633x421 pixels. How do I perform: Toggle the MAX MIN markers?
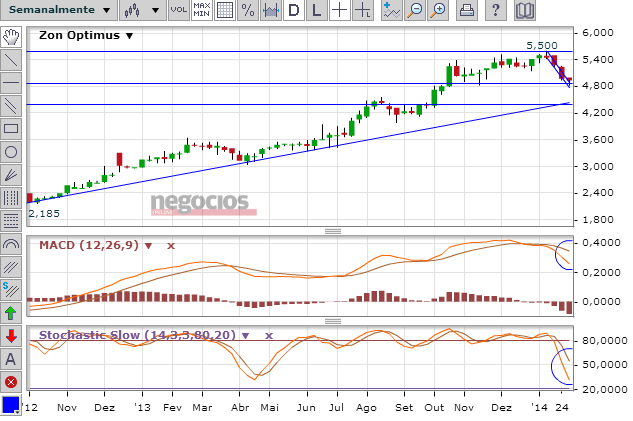point(201,10)
